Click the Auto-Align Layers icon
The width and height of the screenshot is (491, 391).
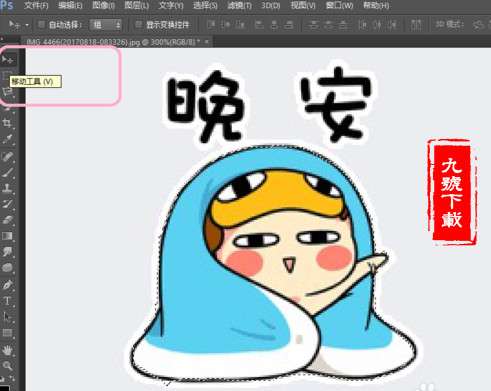coord(416,25)
